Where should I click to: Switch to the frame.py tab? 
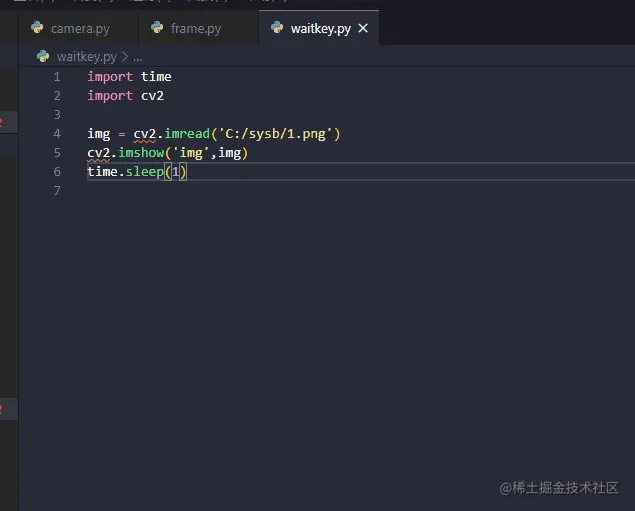pyautogui.click(x=198, y=28)
